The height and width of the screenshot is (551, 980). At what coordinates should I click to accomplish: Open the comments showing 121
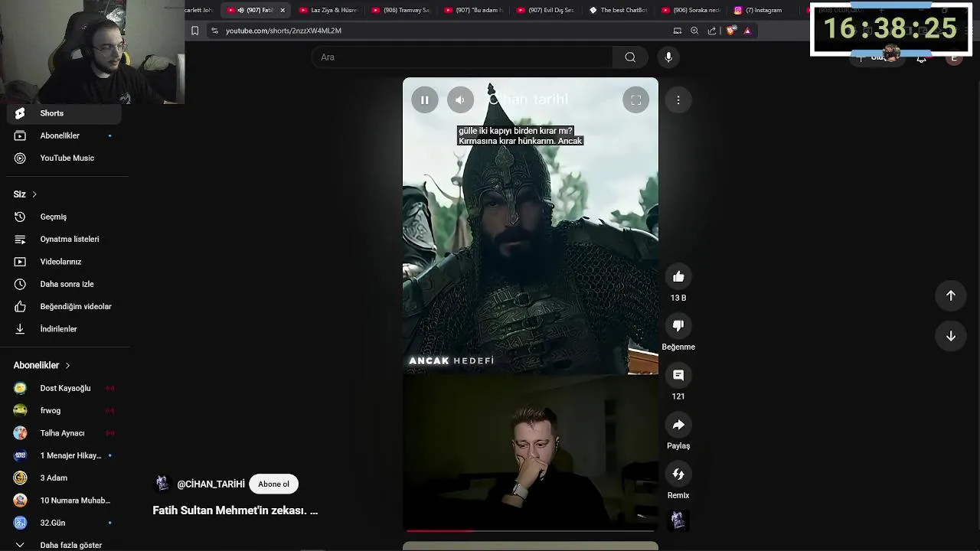tap(678, 375)
